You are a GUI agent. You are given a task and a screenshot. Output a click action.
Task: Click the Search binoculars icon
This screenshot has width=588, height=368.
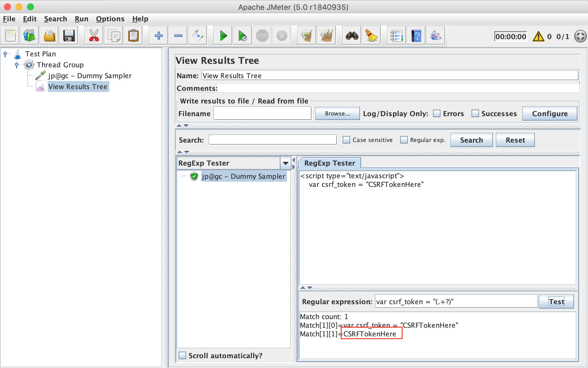coord(352,36)
